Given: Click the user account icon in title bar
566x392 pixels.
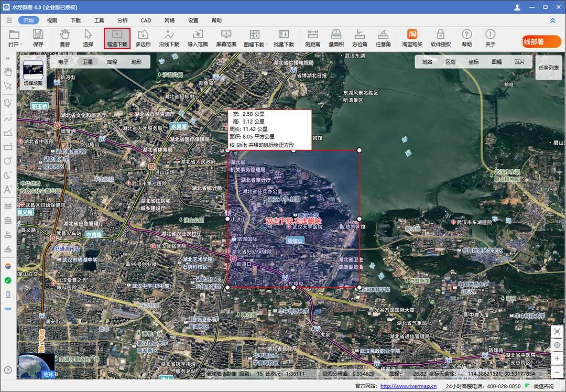Looking at the screenshot, I should tap(517, 7).
